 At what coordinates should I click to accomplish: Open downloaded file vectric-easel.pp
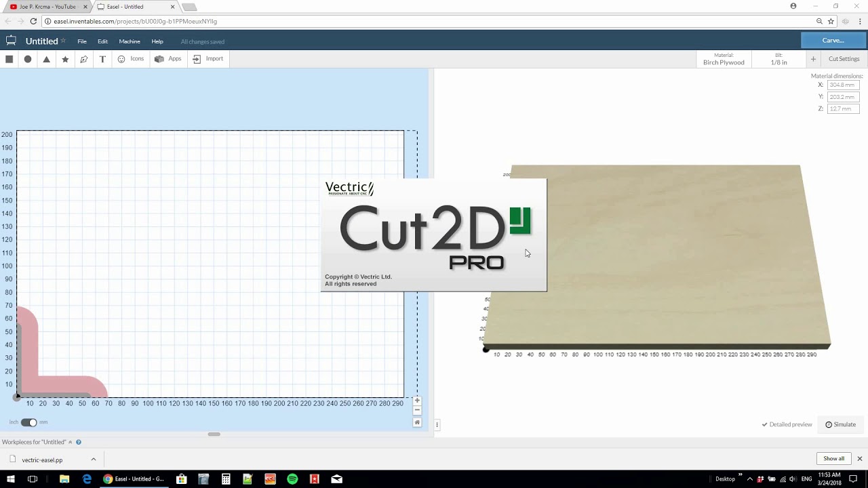click(42, 460)
